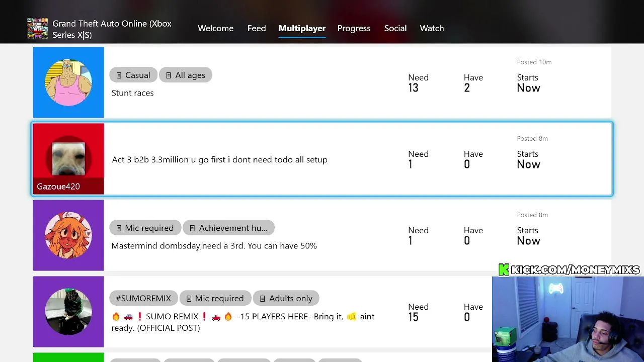Image resolution: width=644 pixels, height=362 pixels.
Task: Click Have 0 on the Mastermind post
Action: pyautogui.click(x=473, y=236)
